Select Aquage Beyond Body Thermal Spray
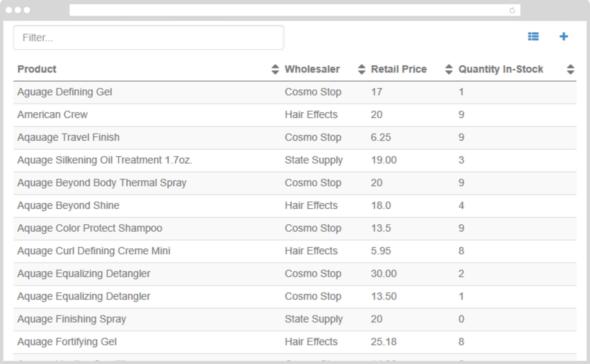The width and height of the screenshot is (590, 364). tap(102, 183)
